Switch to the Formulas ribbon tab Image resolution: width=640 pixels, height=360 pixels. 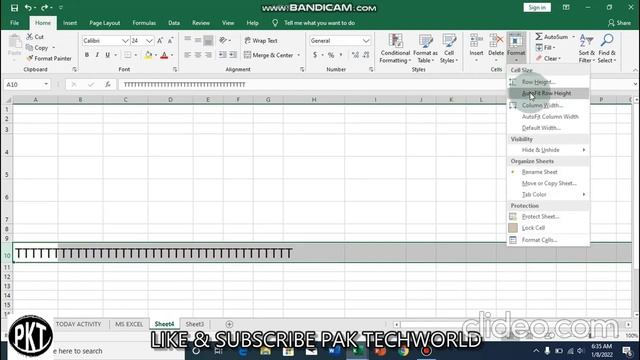coord(144,23)
